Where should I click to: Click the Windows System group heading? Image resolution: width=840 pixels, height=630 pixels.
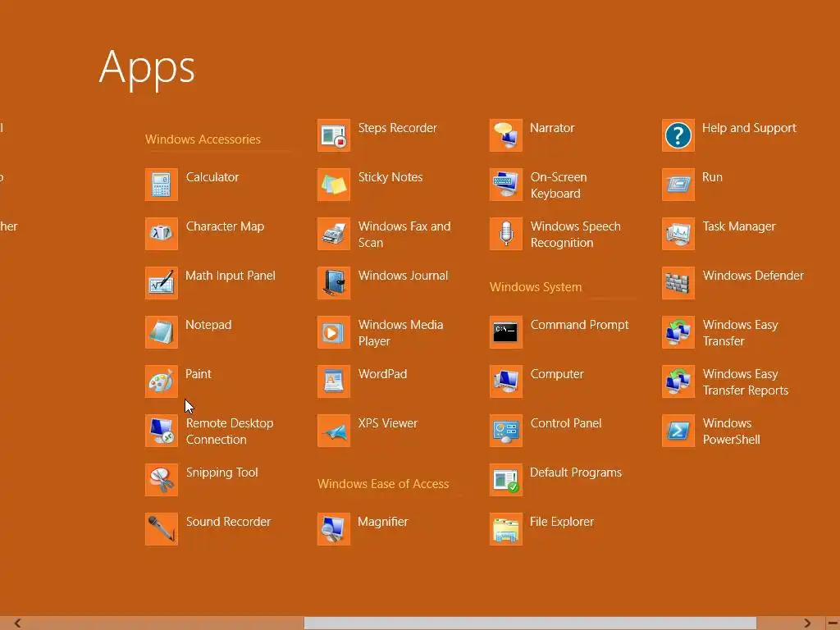click(536, 287)
